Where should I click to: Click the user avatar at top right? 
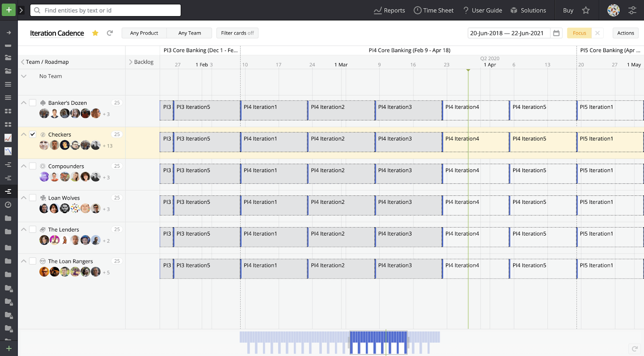pos(613,10)
